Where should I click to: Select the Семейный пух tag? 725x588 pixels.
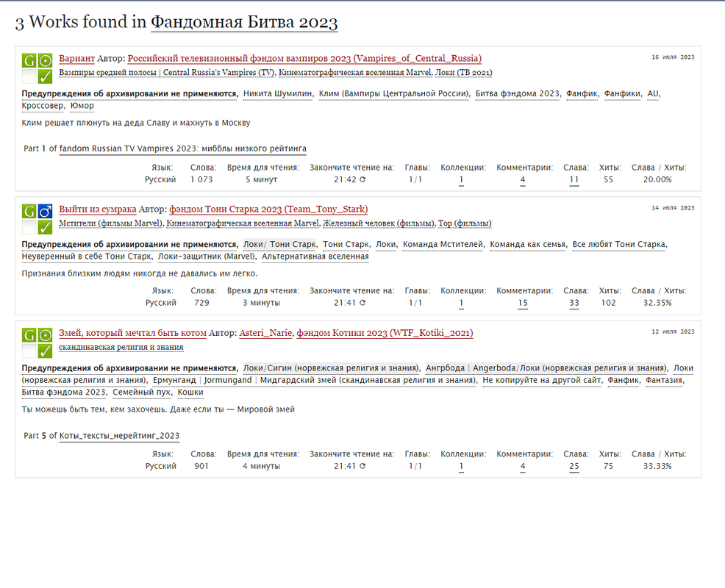142,392
